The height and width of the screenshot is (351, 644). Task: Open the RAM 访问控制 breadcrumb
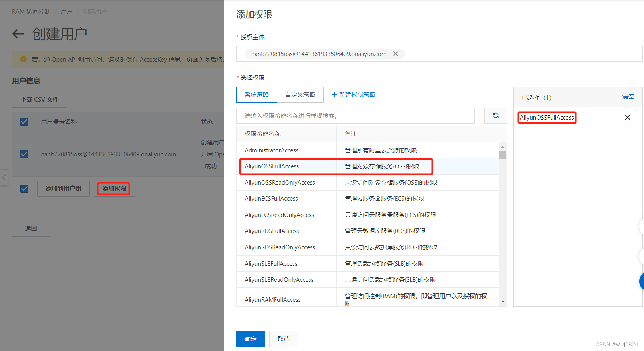tap(31, 12)
